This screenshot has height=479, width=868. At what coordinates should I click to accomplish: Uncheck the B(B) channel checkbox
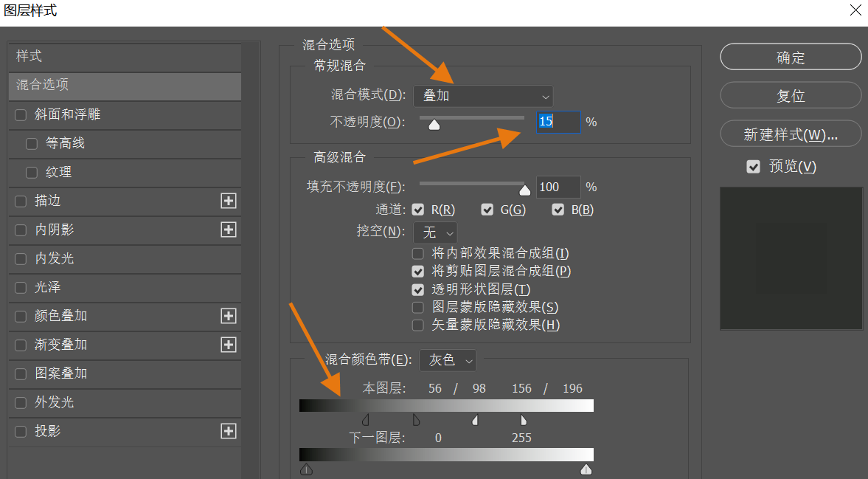[558, 210]
